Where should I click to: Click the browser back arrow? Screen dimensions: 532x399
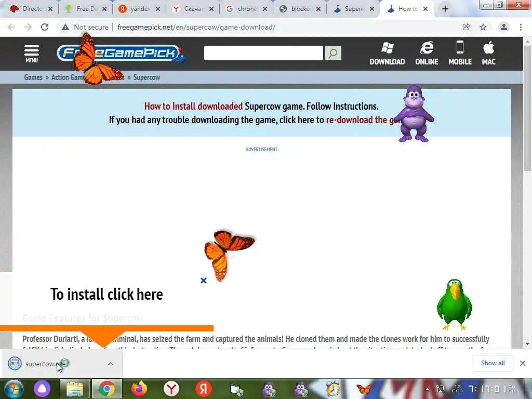pyautogui.click(x=11, y=27)
